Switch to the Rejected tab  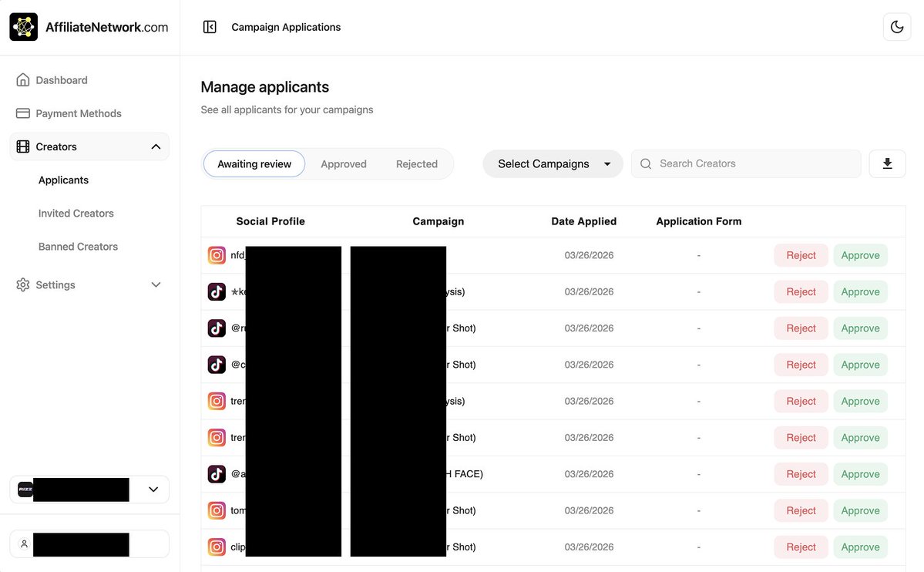[417, 164]
